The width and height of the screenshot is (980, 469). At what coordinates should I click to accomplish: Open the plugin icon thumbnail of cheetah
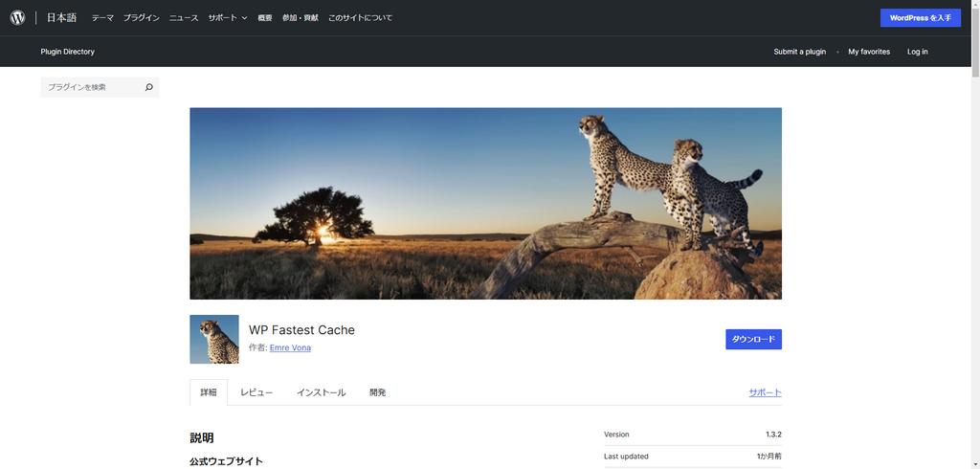point(214,339)
